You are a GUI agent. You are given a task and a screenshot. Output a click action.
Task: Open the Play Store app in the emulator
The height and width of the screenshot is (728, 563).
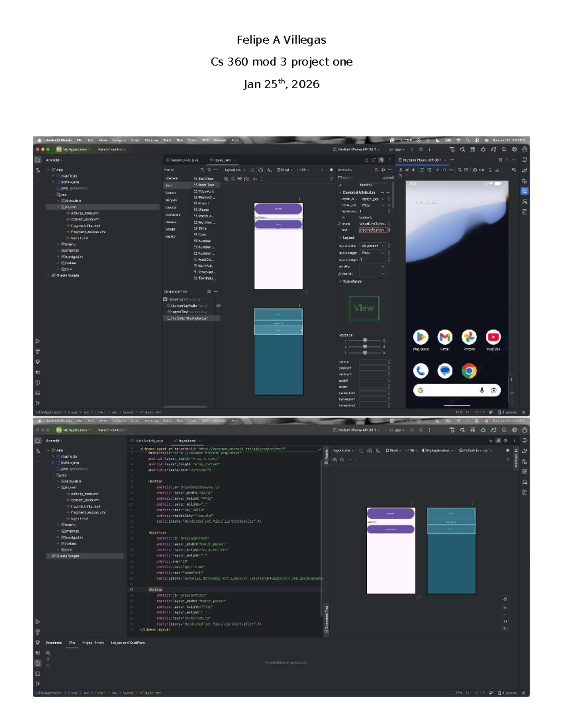pos(421,337)
